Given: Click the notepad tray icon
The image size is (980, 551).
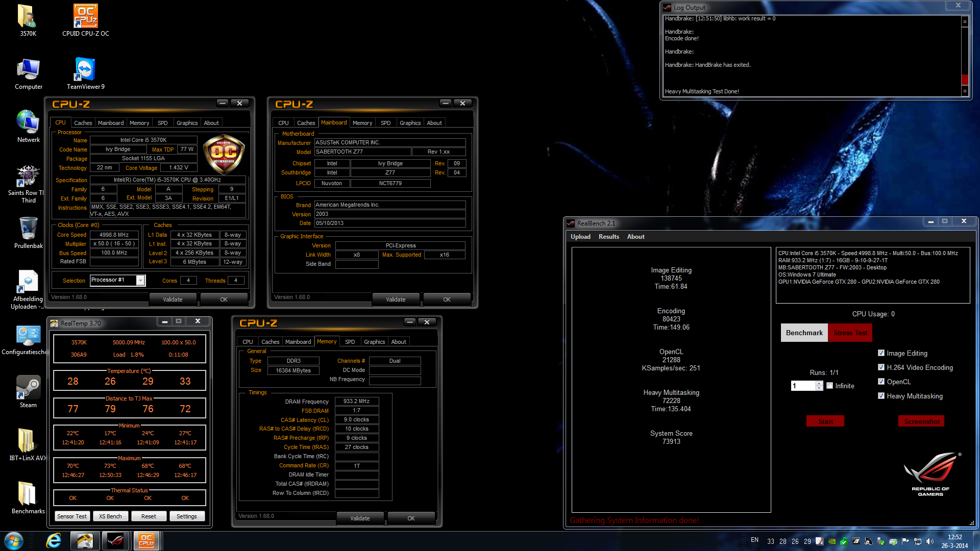Looking at the screenshot, I should (x=820, y=541).
